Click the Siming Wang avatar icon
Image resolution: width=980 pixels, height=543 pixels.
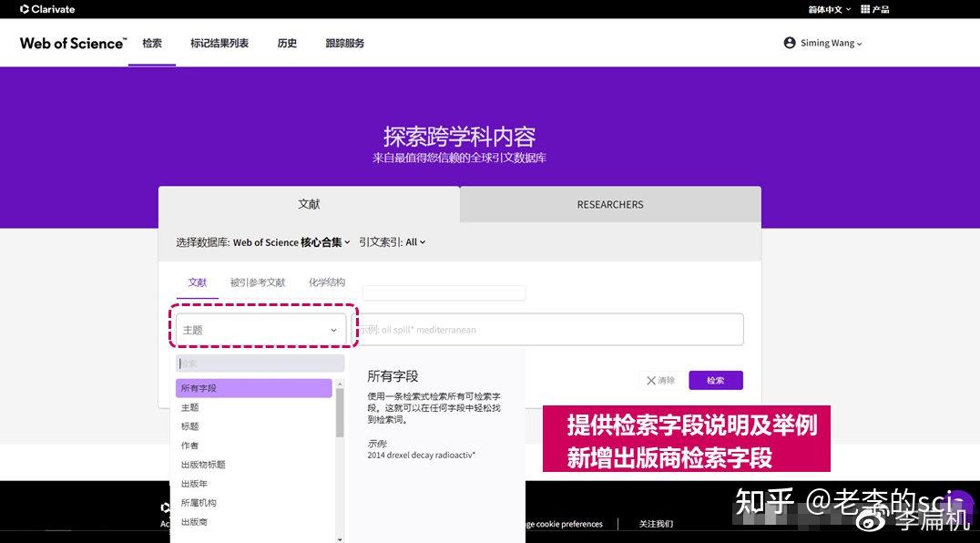pyautogui.click(x=789, y=42)
